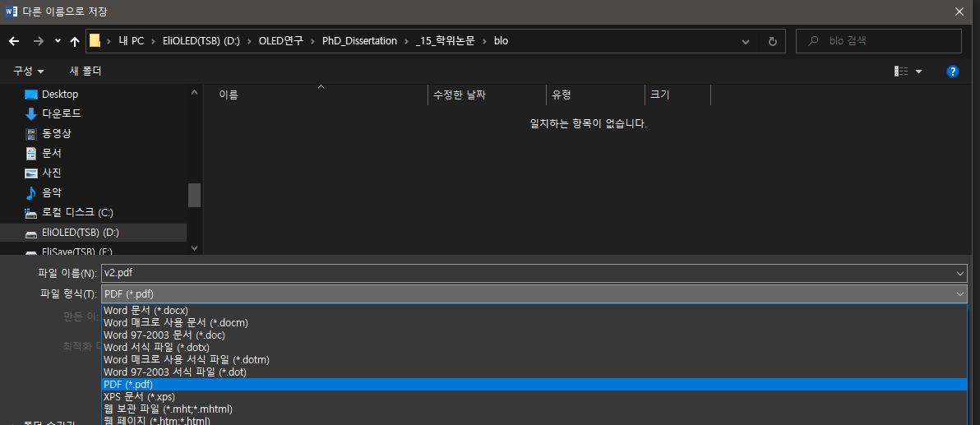Open file name history dropdown arrow
The width and height of the screenshot is (980, 425).
point(960,273)
